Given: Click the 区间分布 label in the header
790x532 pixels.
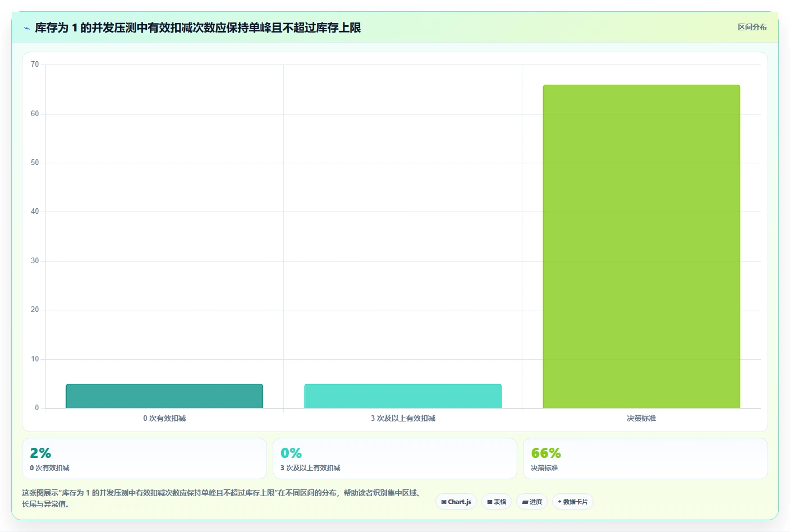Looking at the screenshot, I should tap(752, 27).
